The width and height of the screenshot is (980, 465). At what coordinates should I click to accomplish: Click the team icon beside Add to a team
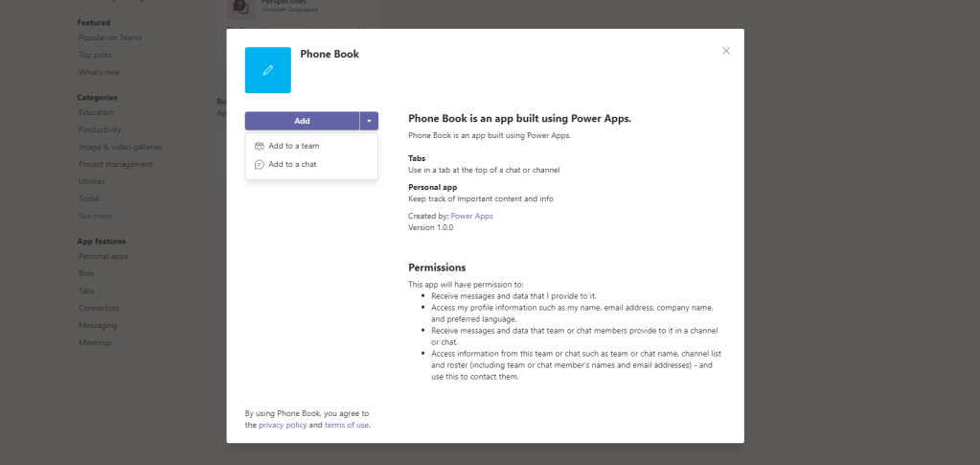pos(259,146)
